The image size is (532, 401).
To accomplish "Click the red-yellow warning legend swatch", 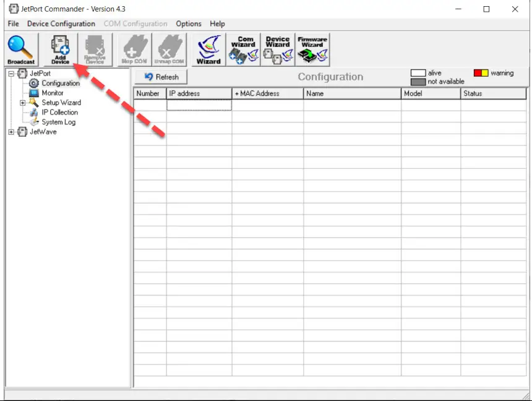I will 481,73.
